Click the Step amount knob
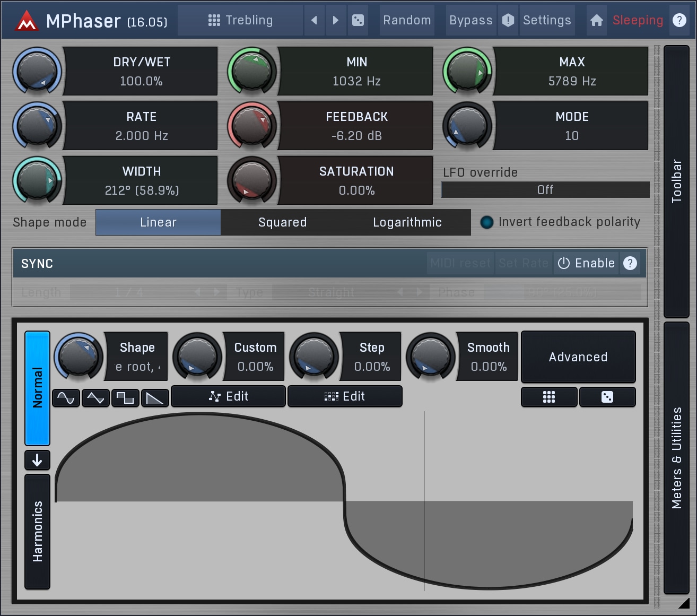The width and height of the screenshot is (697, 616). (x=313, y=357)
